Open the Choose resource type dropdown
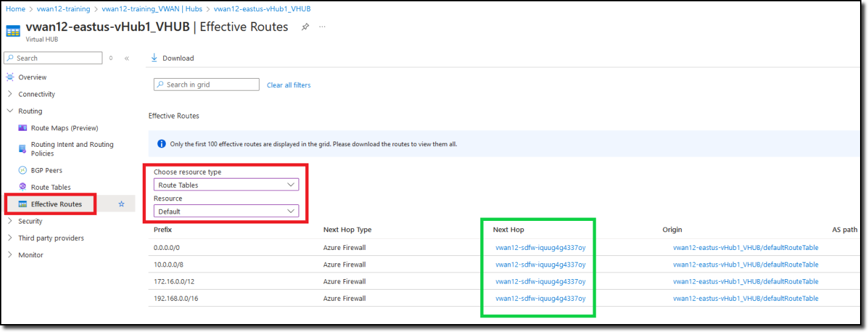Image resolution: width=868 pixels, height=332 pixels. [x=227, y=185]
